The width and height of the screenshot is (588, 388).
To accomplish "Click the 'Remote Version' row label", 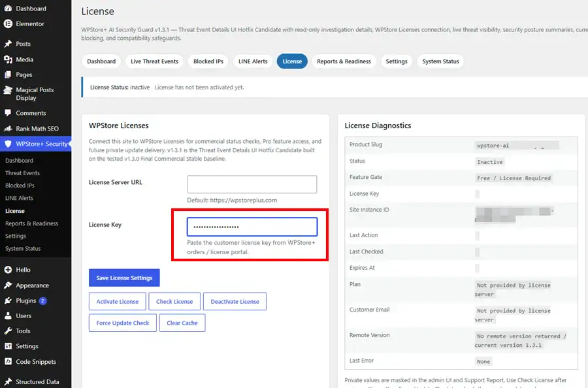I will (369, 335).
